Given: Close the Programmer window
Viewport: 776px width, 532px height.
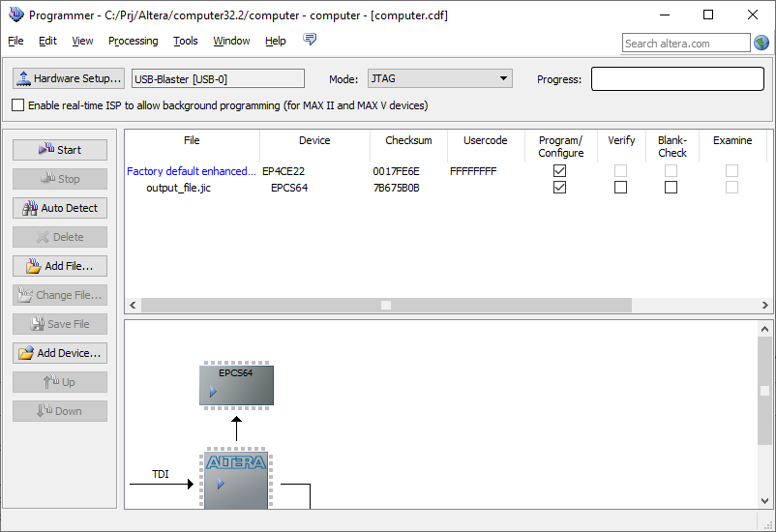Looking at the screenshot, I should click(x=753, y=15).
